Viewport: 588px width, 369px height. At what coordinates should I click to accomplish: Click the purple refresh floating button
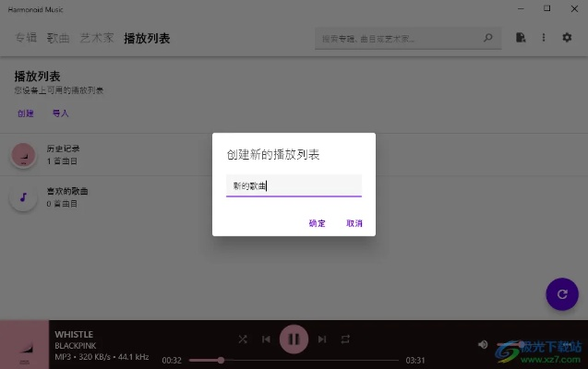pos(561,293)
